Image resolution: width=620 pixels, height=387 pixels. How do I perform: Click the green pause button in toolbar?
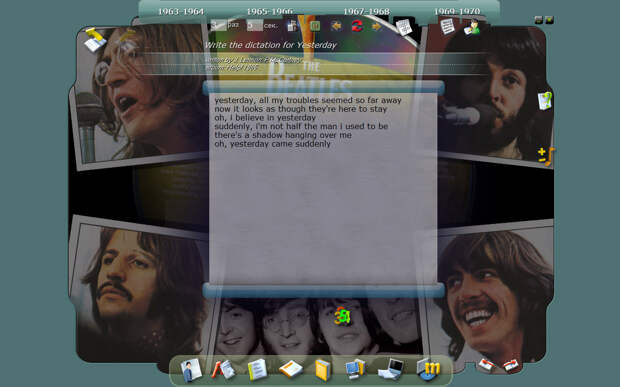point(315,26)
